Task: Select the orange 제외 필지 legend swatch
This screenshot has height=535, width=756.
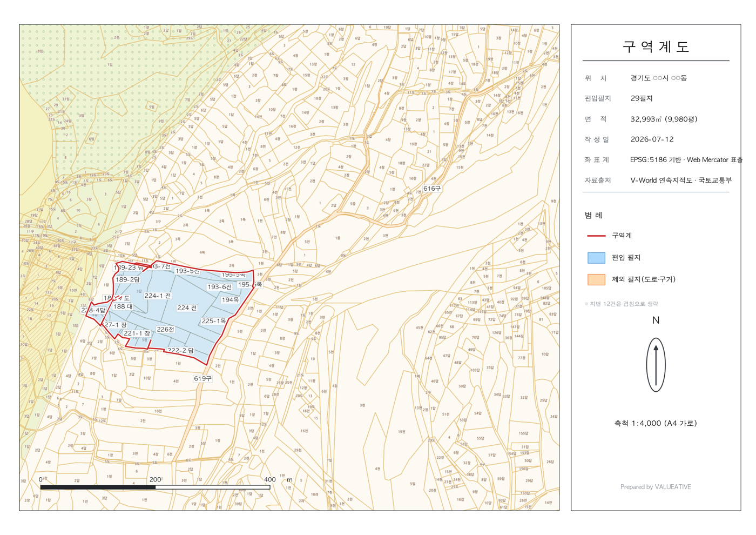Action: 596,279
